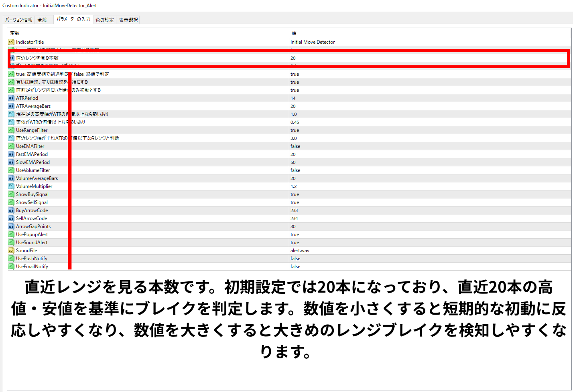The height and width of the screenshot is (392, 573).
Task: Switch to the 色の設定 tab
Action: coord(105,20)
